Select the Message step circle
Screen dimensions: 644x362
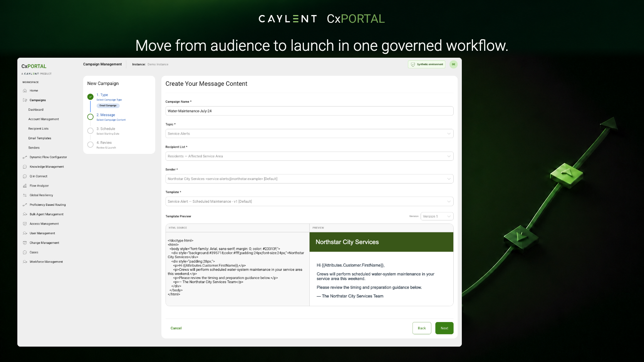(90, 117)
